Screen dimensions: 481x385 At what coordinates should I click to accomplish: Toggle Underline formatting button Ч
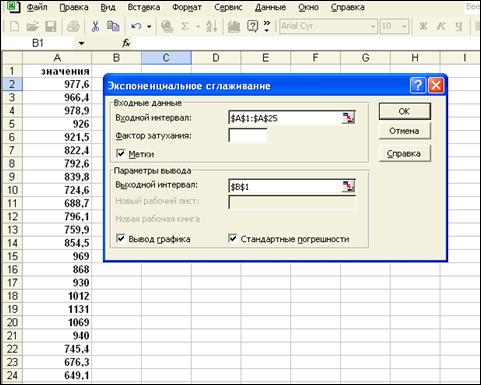459,26
